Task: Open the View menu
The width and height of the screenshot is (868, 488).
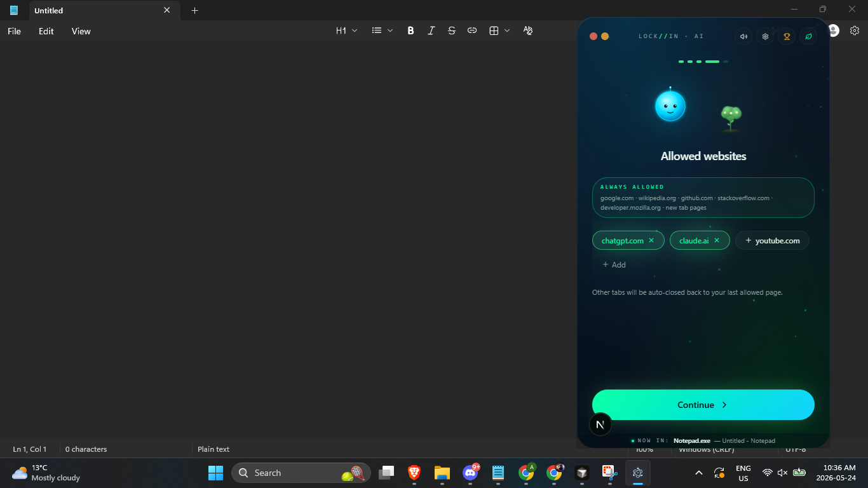Action: coord(81,31)
